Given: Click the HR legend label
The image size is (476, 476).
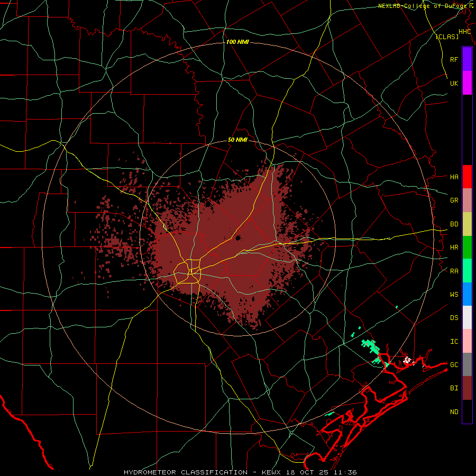Looking at the screenshot, I should coord(454,248).
